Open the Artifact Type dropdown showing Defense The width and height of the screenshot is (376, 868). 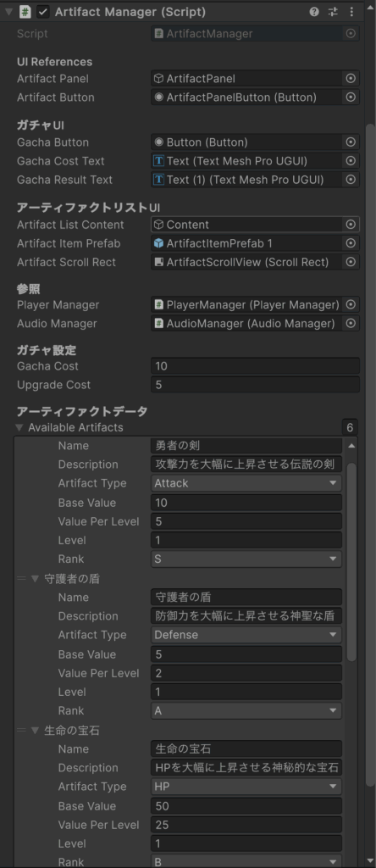(x=246, y=635)
